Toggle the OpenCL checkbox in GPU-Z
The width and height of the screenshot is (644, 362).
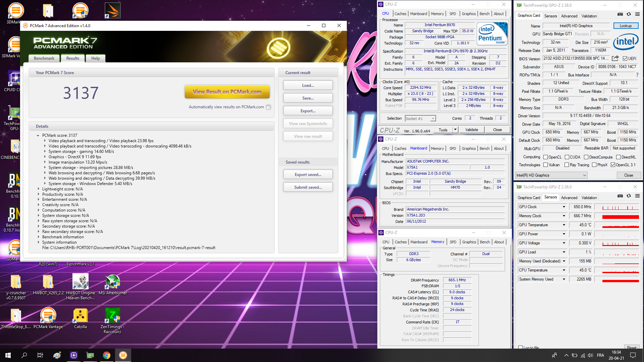pyautogui.click(x=545, y=157)
